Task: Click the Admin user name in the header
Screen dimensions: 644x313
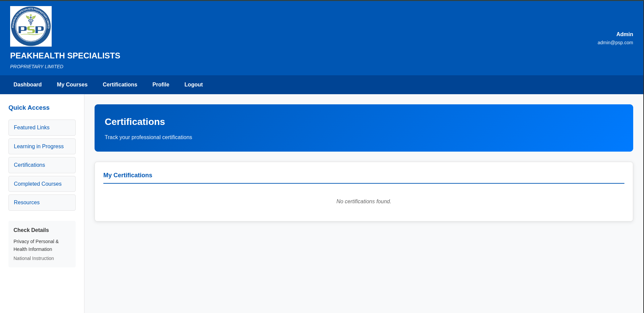Action: pyautogui.click(x=624, y=34)
